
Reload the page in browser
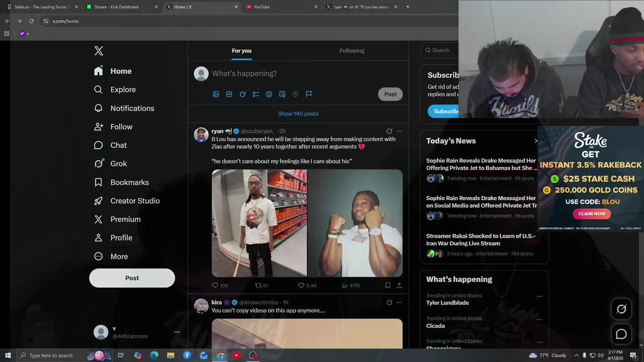click(x=31, y=21)
